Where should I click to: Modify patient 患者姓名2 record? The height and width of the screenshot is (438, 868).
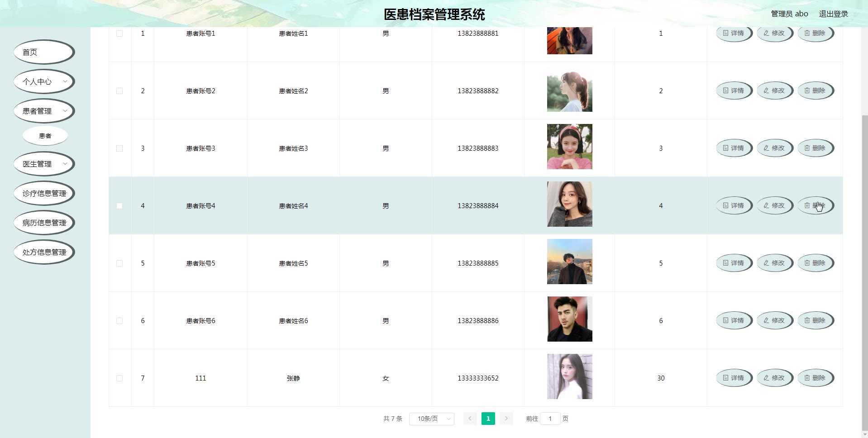coord(774,90)
